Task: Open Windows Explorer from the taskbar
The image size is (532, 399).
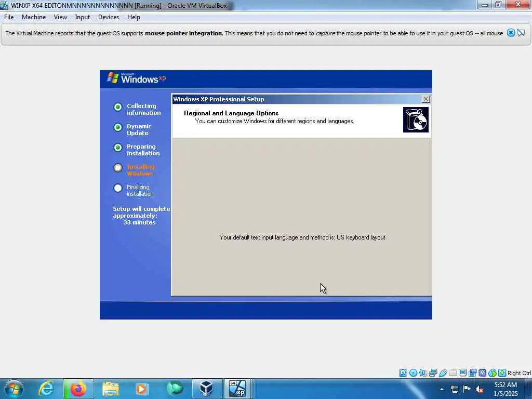Action: [x=110, y=389]
